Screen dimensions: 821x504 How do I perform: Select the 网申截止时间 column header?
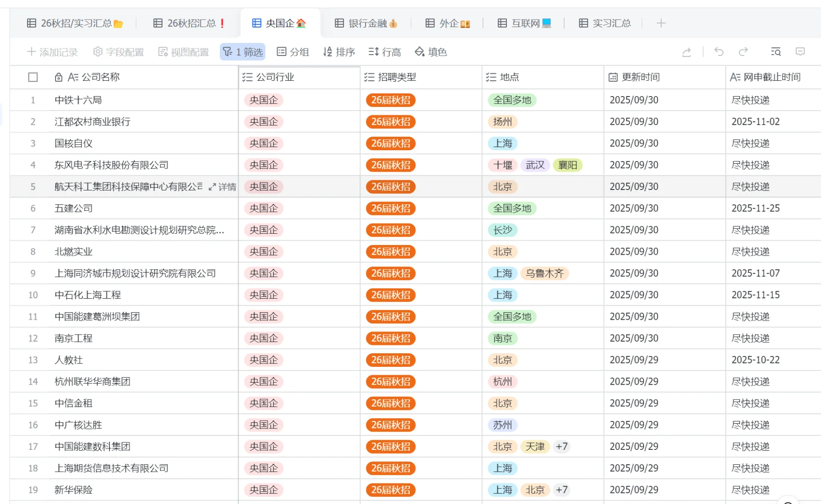coord(773,77)
